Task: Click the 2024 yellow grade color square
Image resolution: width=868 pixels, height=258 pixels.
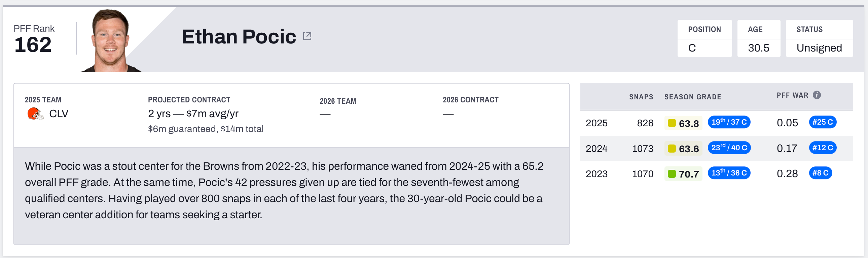Action: coord(672,149)
